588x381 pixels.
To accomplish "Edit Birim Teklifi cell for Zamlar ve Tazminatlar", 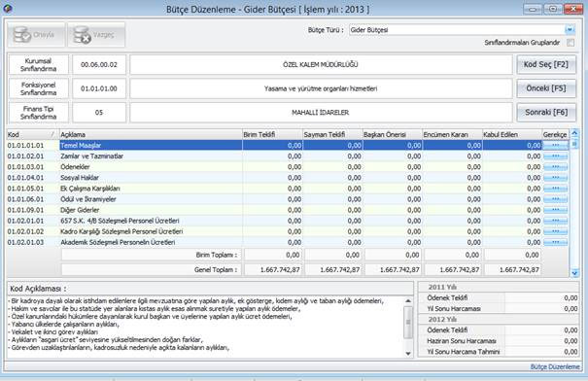I will tap(273, 156).
